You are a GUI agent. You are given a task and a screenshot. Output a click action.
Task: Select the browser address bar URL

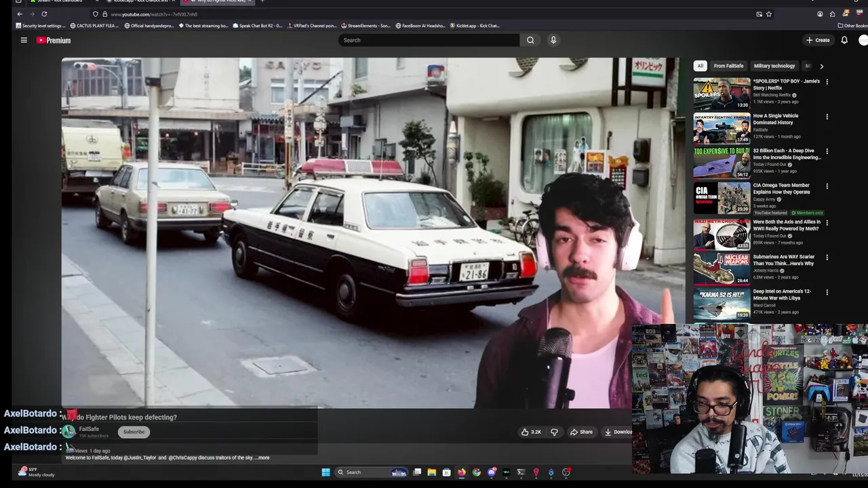154,14
